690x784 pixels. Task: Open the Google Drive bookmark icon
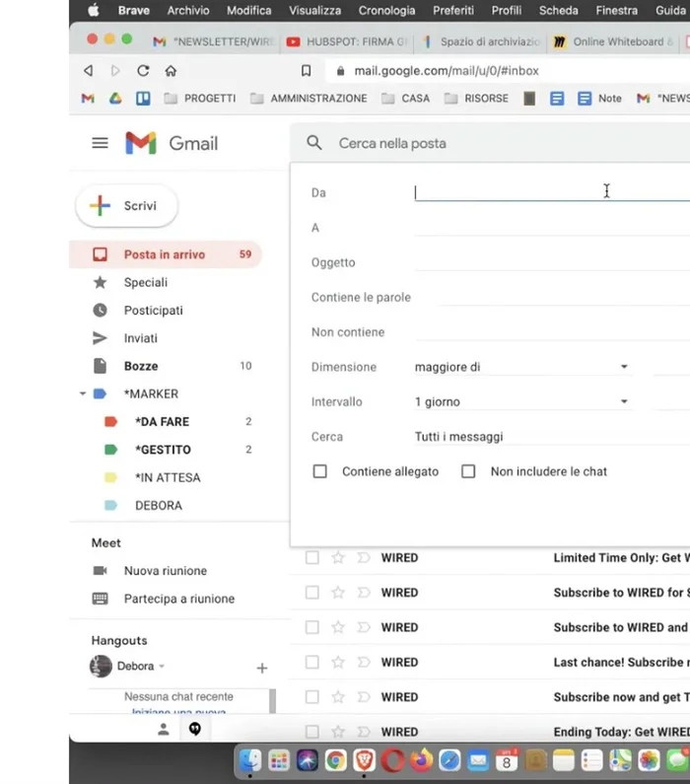115,99
